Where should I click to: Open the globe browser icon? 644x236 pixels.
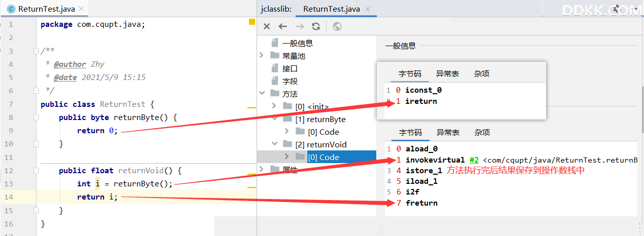click(x=337, y=26)
